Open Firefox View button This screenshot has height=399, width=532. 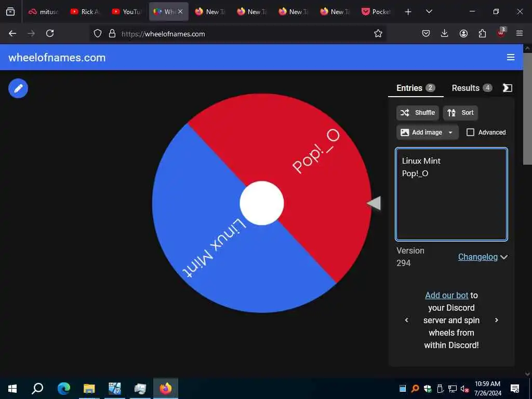click(x=10, y=12)
